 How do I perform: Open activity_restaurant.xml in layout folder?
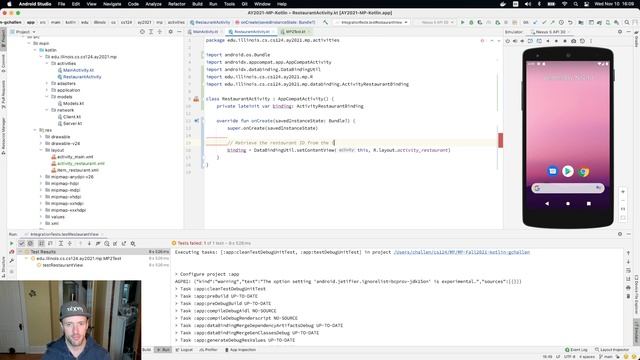point(78,163)
